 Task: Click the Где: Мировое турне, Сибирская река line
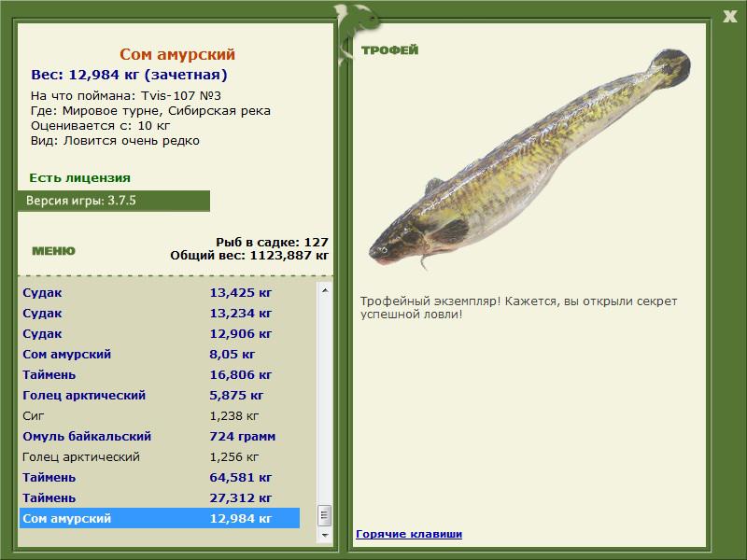150,111
